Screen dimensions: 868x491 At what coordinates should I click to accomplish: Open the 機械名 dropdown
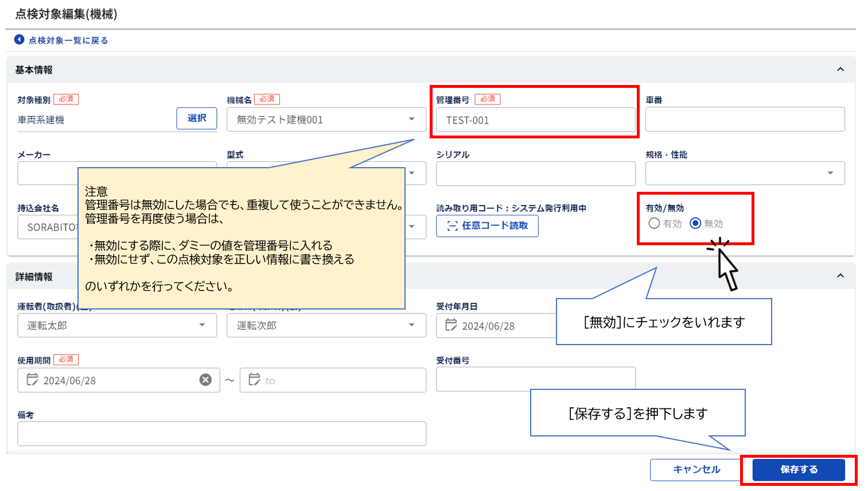pyautogui.click(x=411, y=119)
